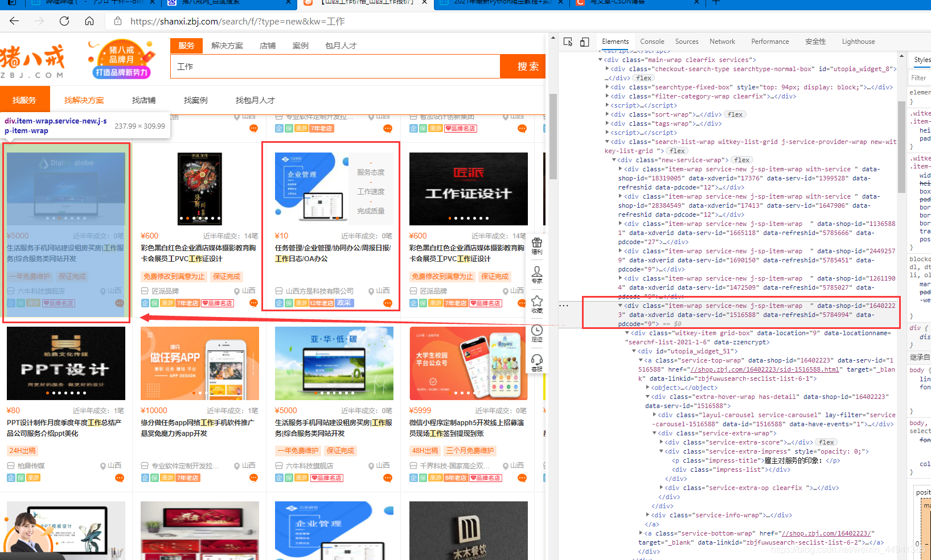Go back using browser back arrow
The height and width of the screenshot is (560, 931).
click(x=14, y=21)
